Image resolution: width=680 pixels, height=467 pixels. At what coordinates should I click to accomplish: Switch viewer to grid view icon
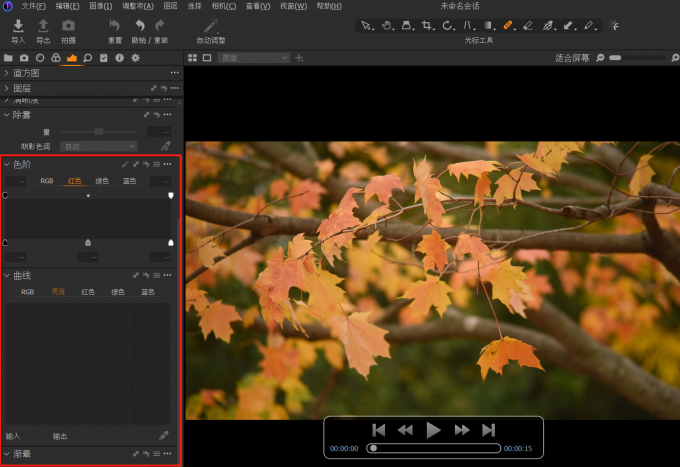193,58
